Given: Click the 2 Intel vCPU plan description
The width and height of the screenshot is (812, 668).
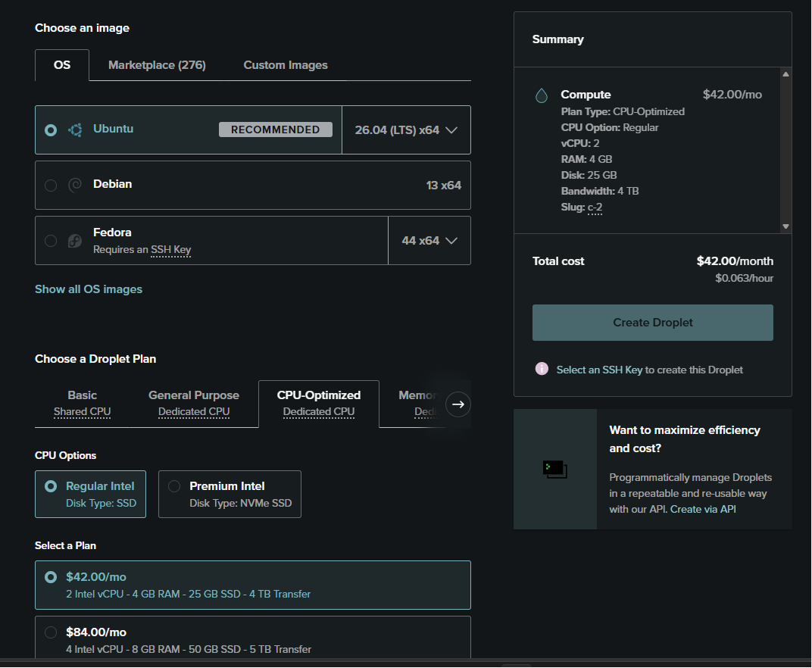Looking at the screenshot, I should (x=188, y=594).
